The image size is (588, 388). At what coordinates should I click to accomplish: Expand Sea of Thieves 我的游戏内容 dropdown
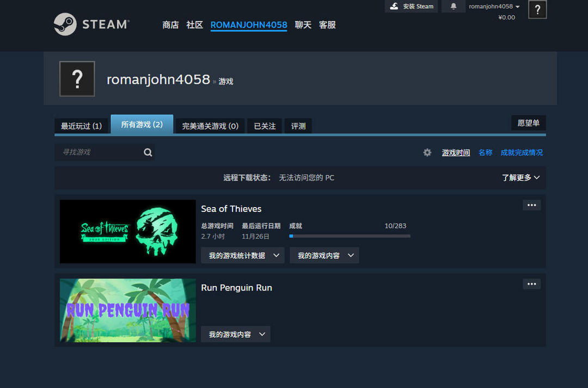(324, 256)
